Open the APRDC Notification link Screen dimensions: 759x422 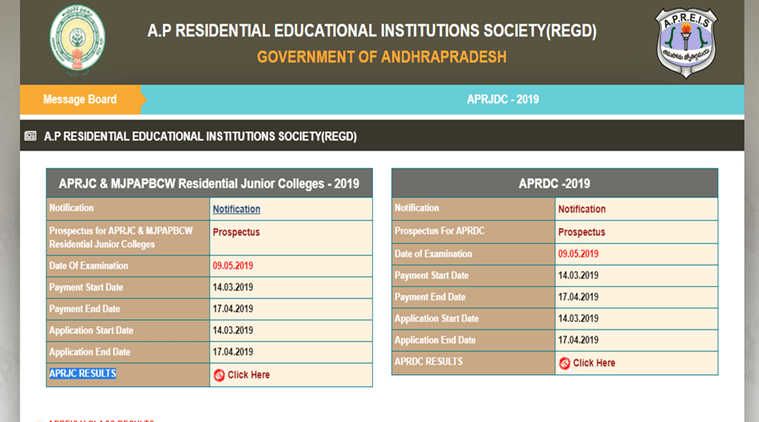tap(582, 209)
